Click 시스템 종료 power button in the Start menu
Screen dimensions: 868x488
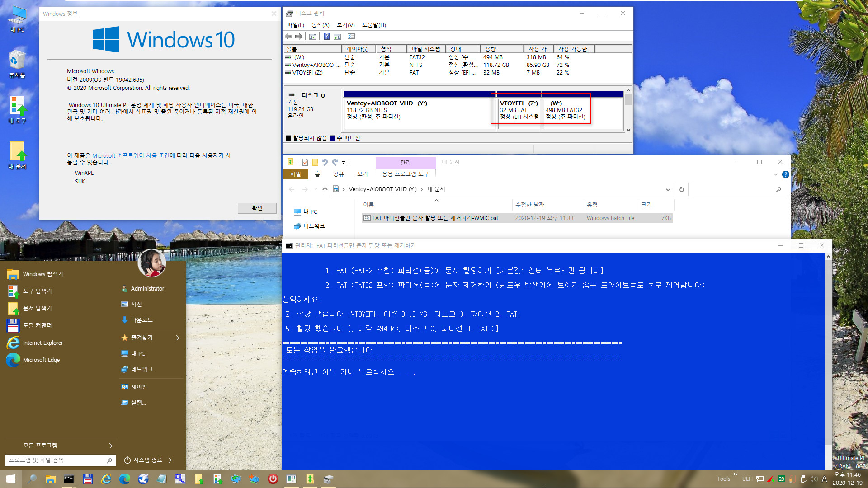(x=143, y=460)
